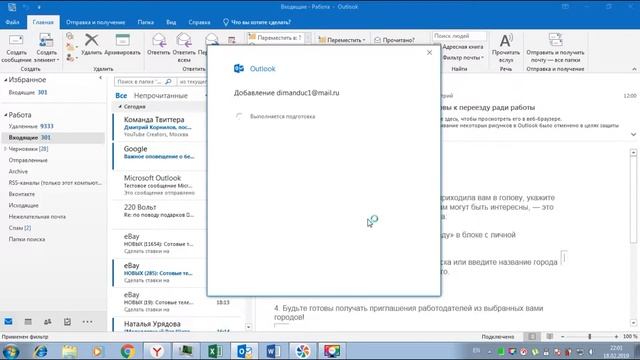Click the Read/Unread (Прочитано?) button
This screenshot has width=640, height=360.
tap(395, 40)
